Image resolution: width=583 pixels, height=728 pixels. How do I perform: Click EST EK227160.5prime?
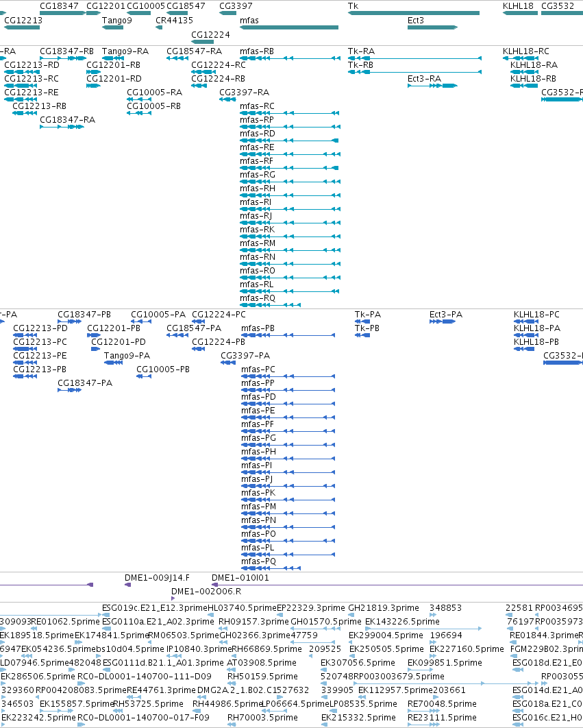tap(467, 649)
